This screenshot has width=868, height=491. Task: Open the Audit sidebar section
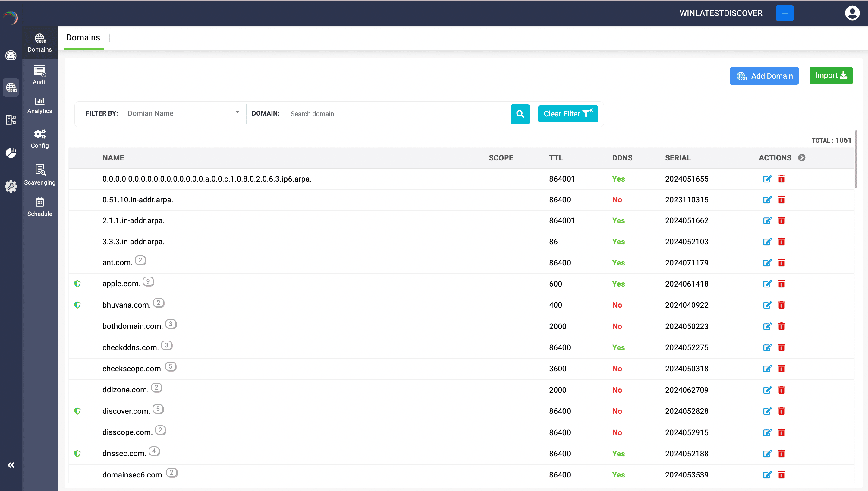click(39, 75)
